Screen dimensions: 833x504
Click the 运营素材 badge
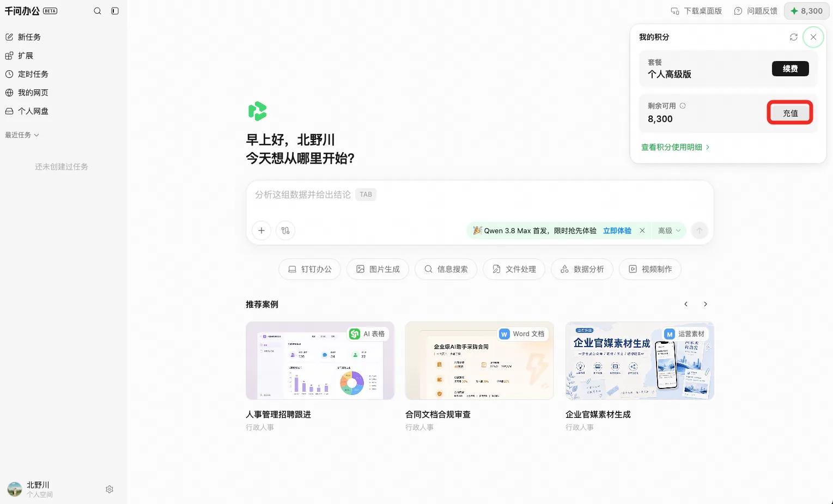[685, 334]
